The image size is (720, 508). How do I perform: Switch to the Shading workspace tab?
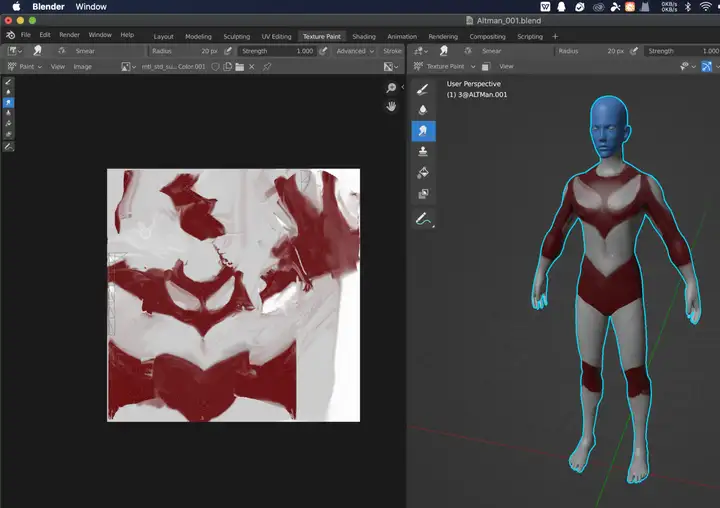(364, 36)
